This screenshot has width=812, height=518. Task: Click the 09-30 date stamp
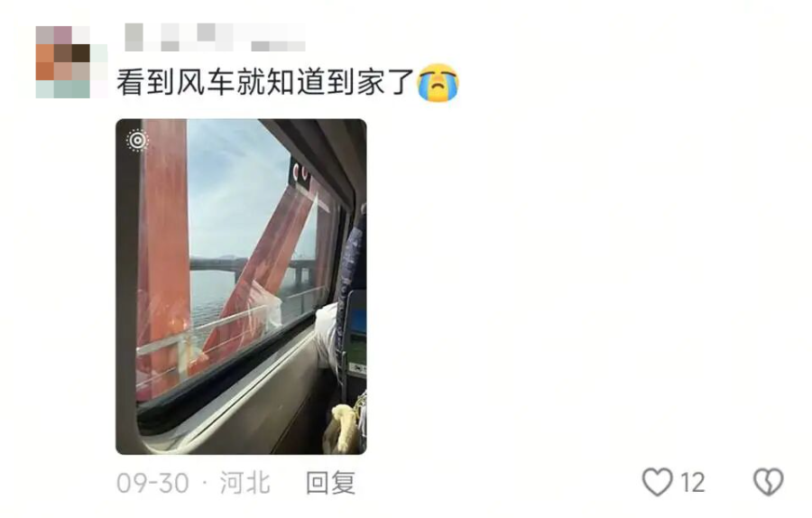(x=152, y=484)
